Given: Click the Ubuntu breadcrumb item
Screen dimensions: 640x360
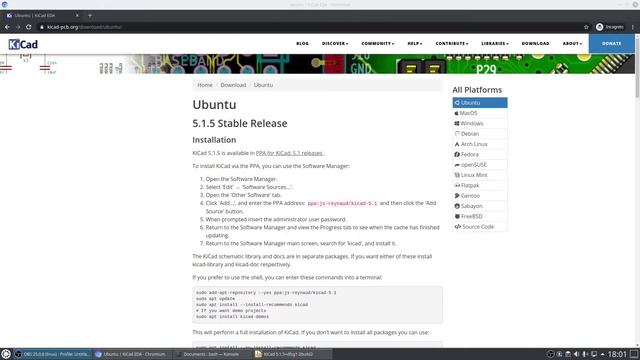Looking at the screenshot, I should tap(263, 85).
